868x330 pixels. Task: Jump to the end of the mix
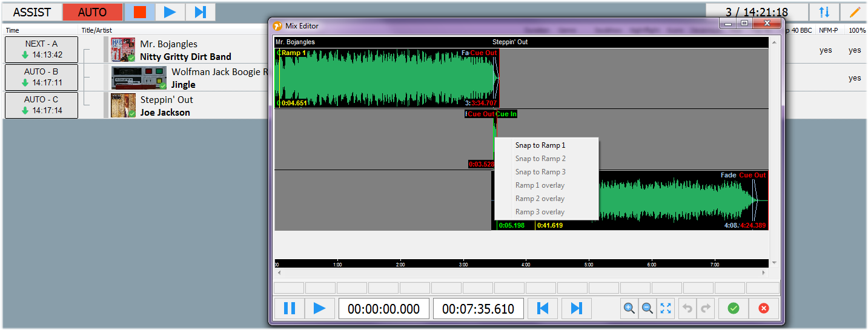click(577, 309)
